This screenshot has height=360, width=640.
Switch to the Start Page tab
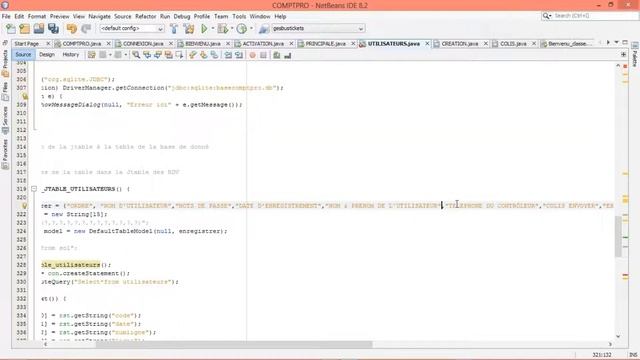click(27, 43)
